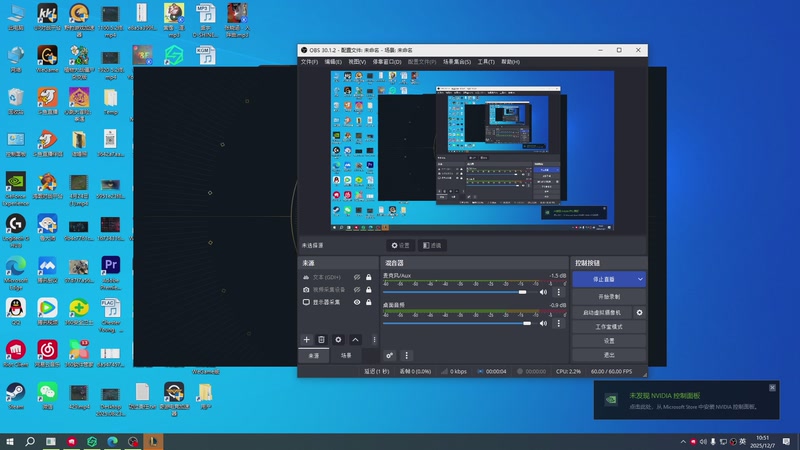Image resolution: width=800 pixels, height=450 pixels.
Task: Open advanced audio properties gears icon in mixer
Action: click(389, 356)
